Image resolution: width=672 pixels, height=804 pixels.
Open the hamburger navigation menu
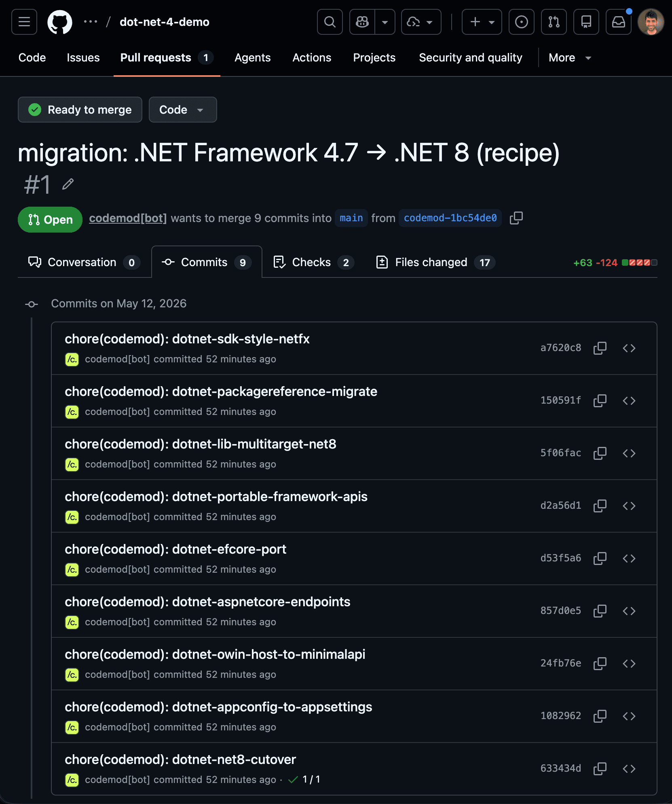click(x=24, y=22)
